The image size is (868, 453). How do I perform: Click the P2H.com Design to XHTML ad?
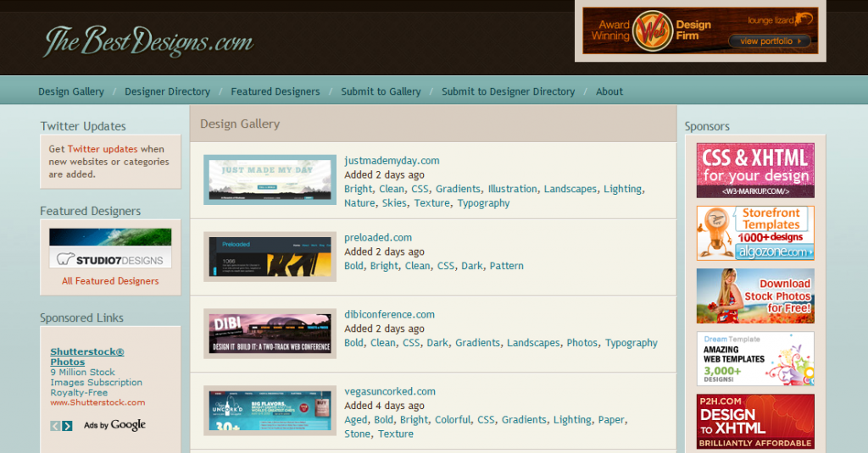[x=755, y=422]
